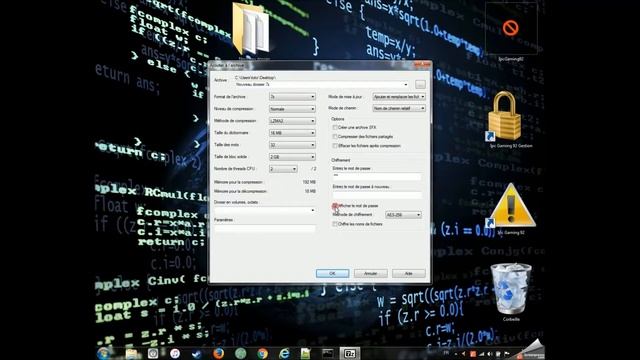Click the volume speaker tray icon
Viewport: 640px width, 360px height.
pyautogui.click(x=489, y=354)
